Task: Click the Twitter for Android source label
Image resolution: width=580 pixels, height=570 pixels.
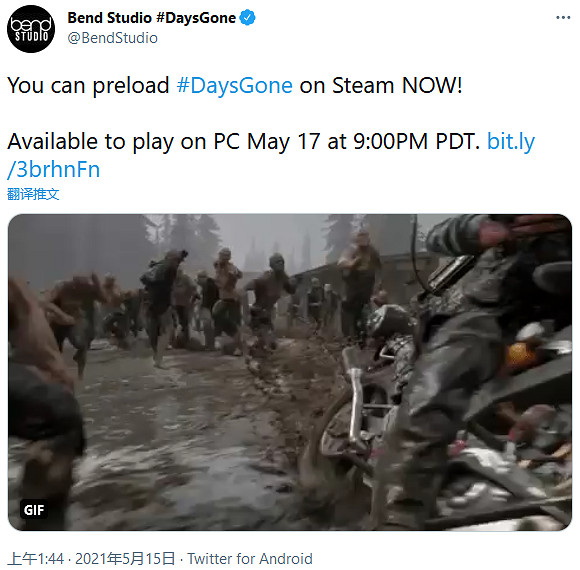Action: click(250, 559)
